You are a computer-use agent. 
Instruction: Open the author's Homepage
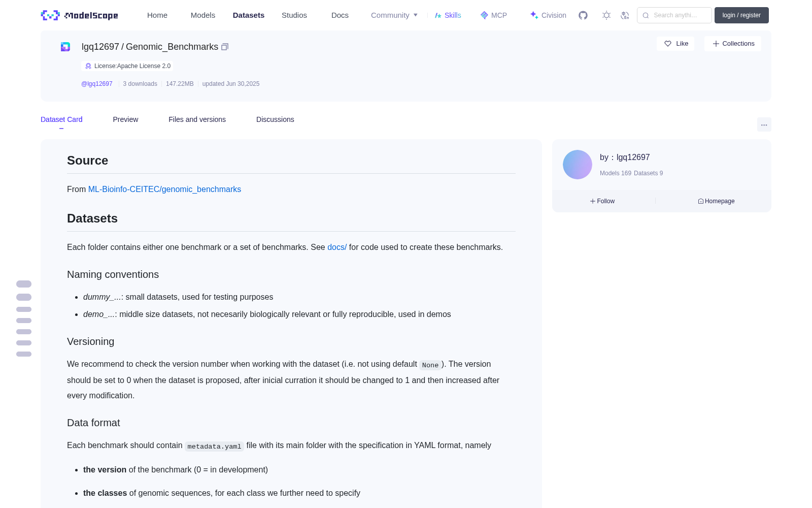716,201
